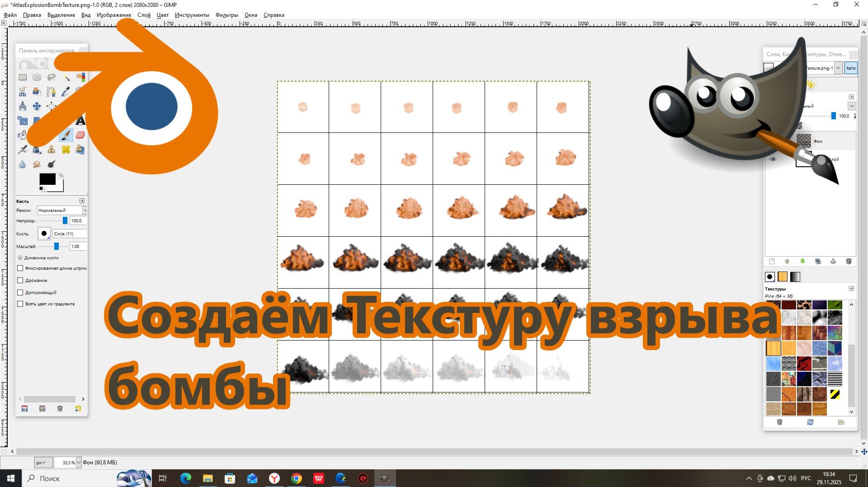Image resolution: width=868 pixels, height=487 pixels.
Task: Enable the Дрожание jitter checkbox
Action: click(20, 281)
